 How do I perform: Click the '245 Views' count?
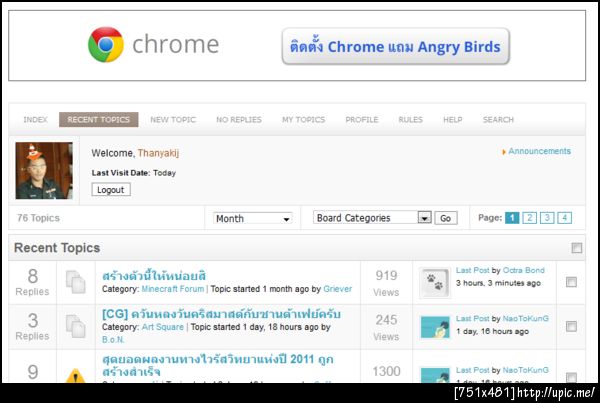(x=386, y=328)
